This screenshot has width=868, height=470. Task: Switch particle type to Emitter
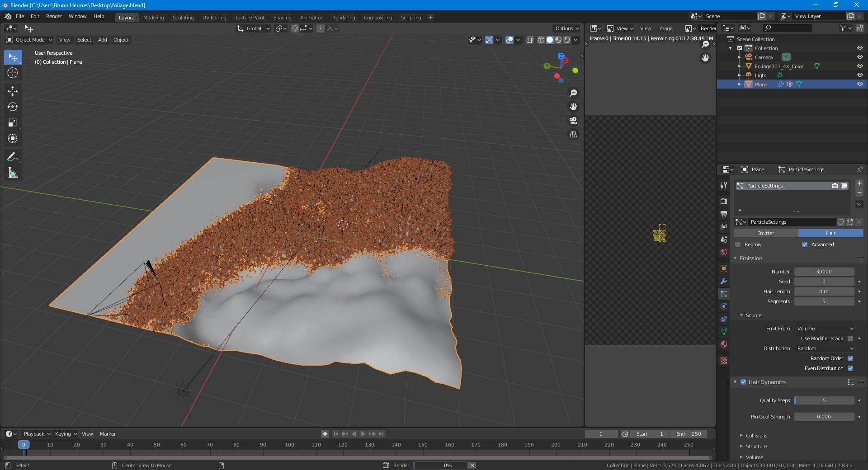click(765, 233)
